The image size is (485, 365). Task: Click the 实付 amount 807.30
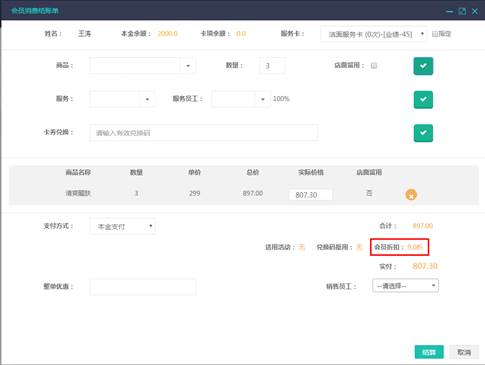coord(425,266)
